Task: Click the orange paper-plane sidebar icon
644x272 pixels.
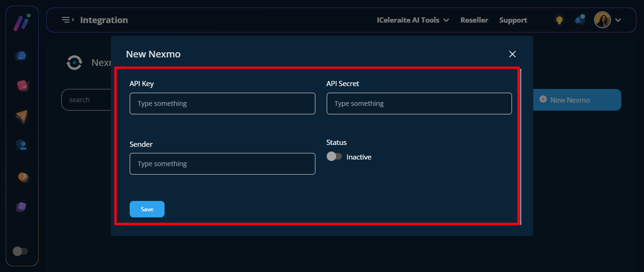Action: pyautogui.click(x=22, y=116)
